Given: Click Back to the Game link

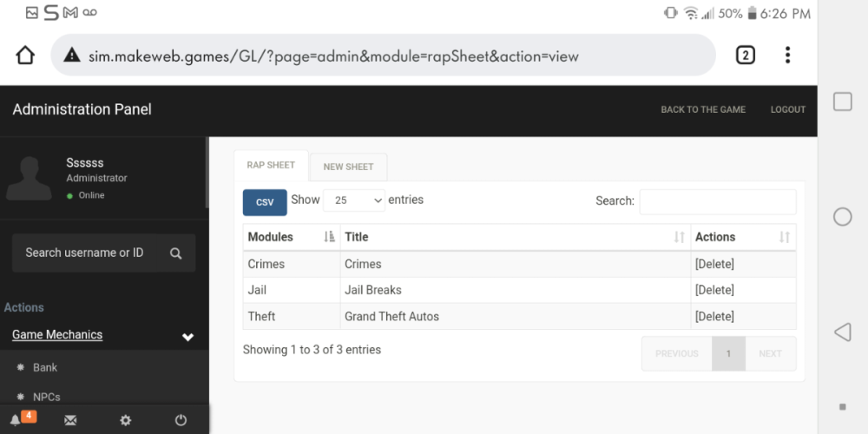Looking at the screenshot, I should pos(703,109).
